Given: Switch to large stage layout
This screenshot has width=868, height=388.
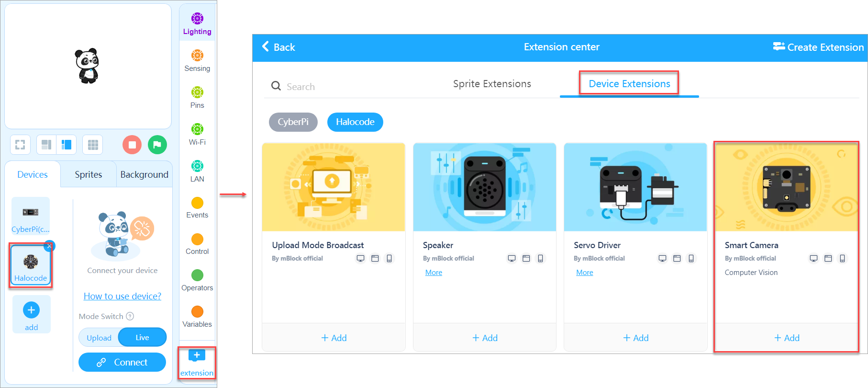Looking at the screenshot, I should 67,145.
